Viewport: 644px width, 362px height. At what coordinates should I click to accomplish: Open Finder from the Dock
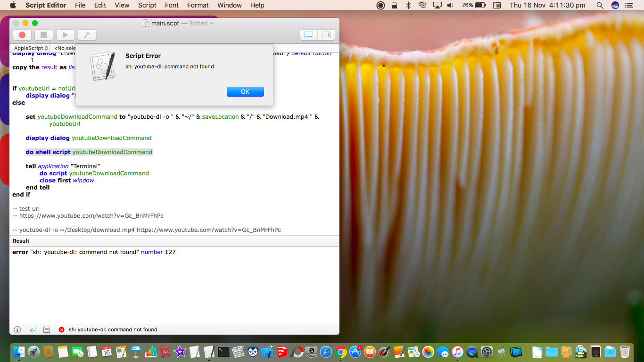(x=19, y=352)
